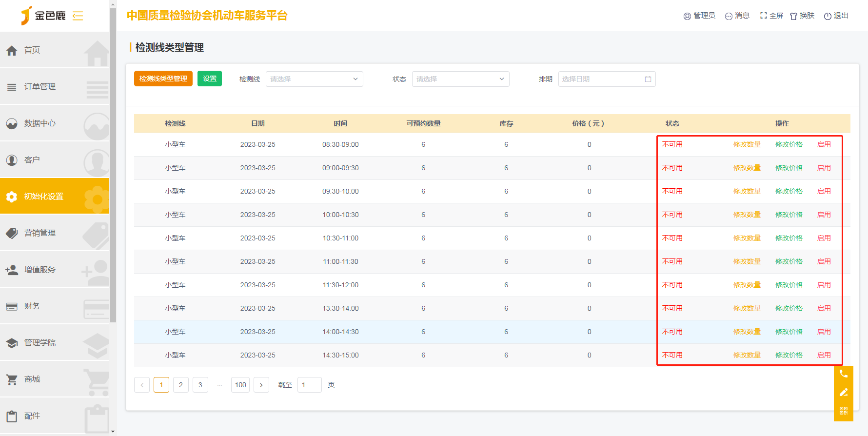The height and width of the screenshot is (436, 868).
Task: Click the green 设置 button
Action: [210, 79]
